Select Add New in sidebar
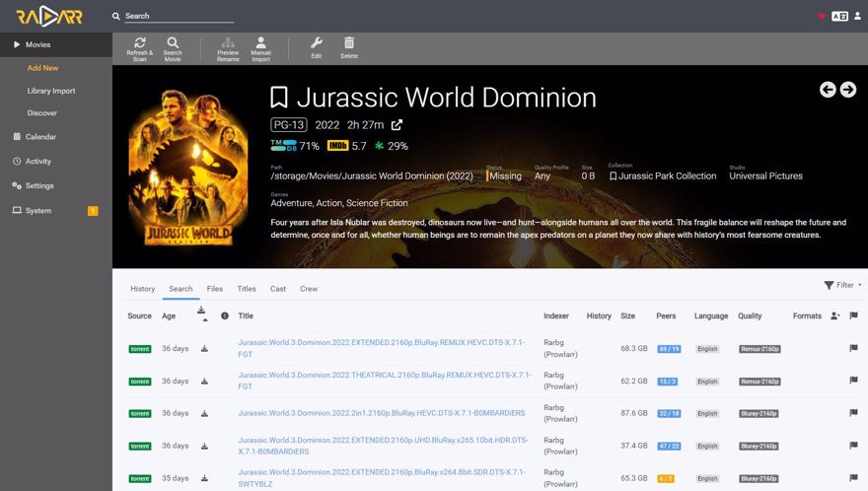The image size is (868, 491). [x=42, y=67]
